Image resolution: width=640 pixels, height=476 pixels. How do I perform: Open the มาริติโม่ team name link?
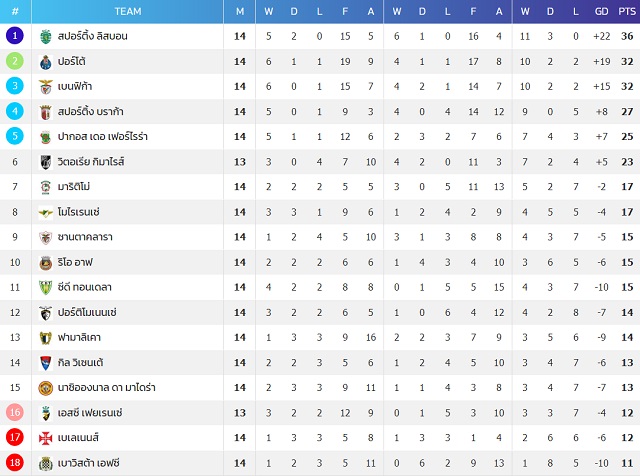click(x=74, y=187)
